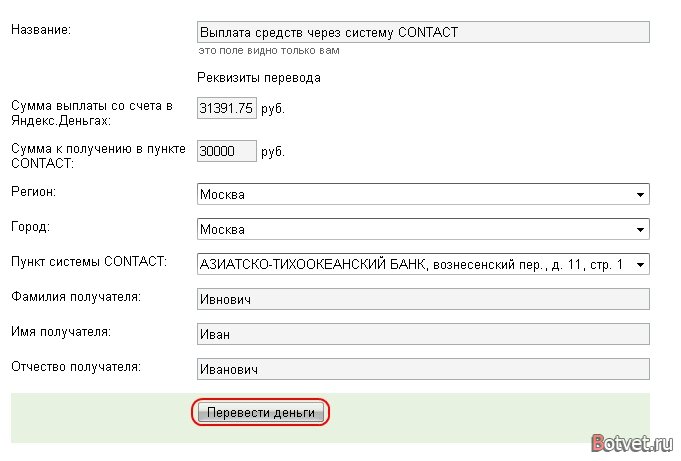
Task: Click the 'Реквизиты перевода' heading text
Action: point(259,78)
